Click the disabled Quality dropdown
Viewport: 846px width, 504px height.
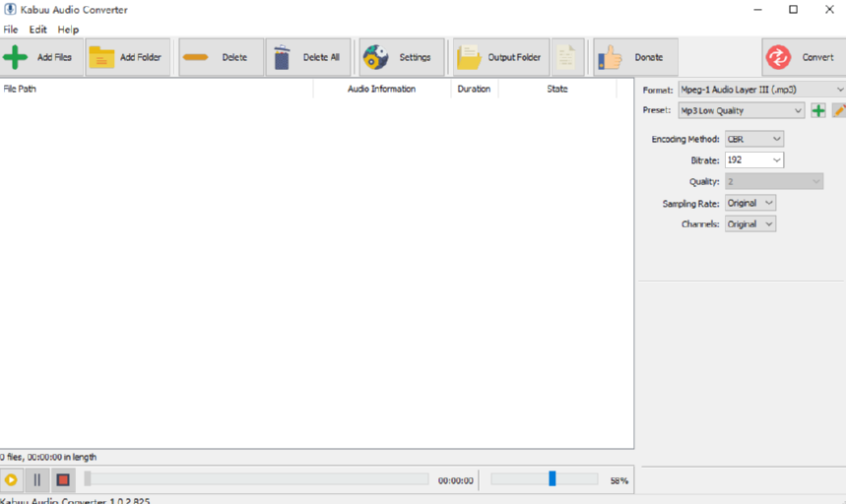[x=774, y=182]
